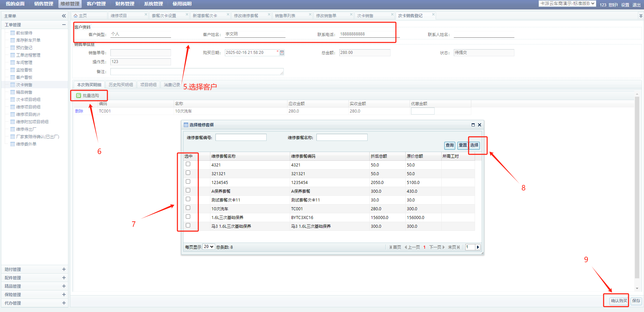Open the rows-per-page dropdown showing 20
The height and width of the screenshot is (312, 644).
[209, 247]
